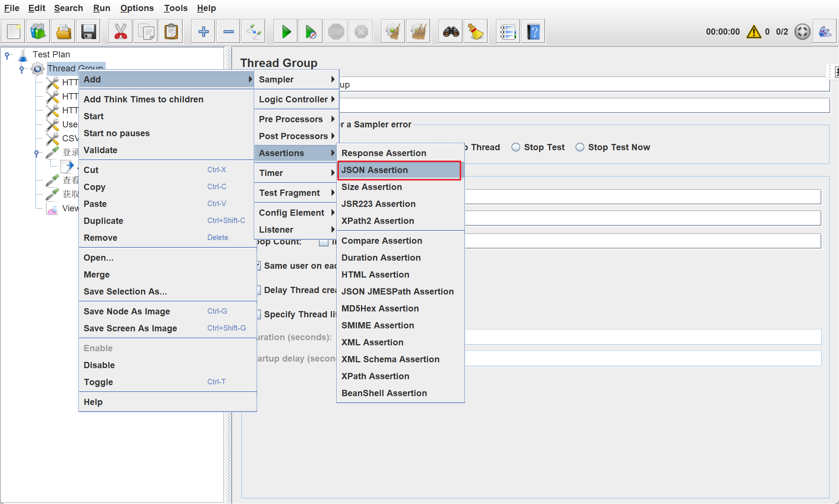Select the Stop Test radio button
Viewport: 839px width, 504px height.
click(x=516, y=147)
